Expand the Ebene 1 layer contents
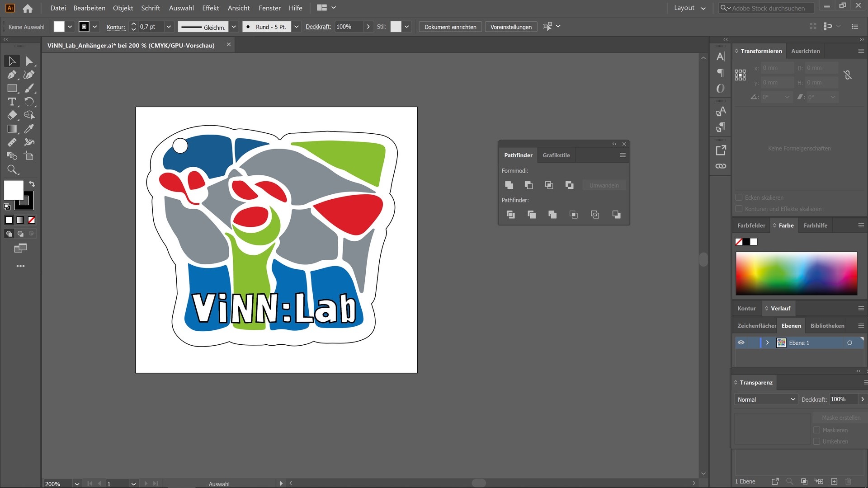The width and height of the screenshot is (868, 488). point(767,343)
